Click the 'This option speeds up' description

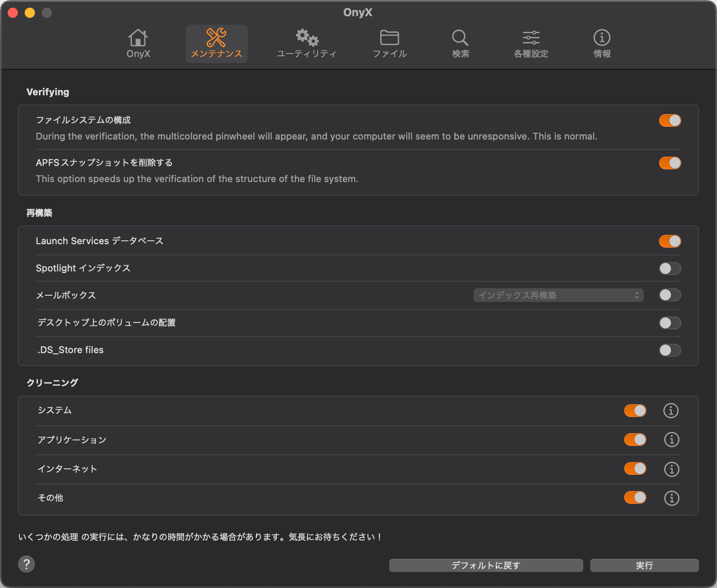click(x=197, y=179)
